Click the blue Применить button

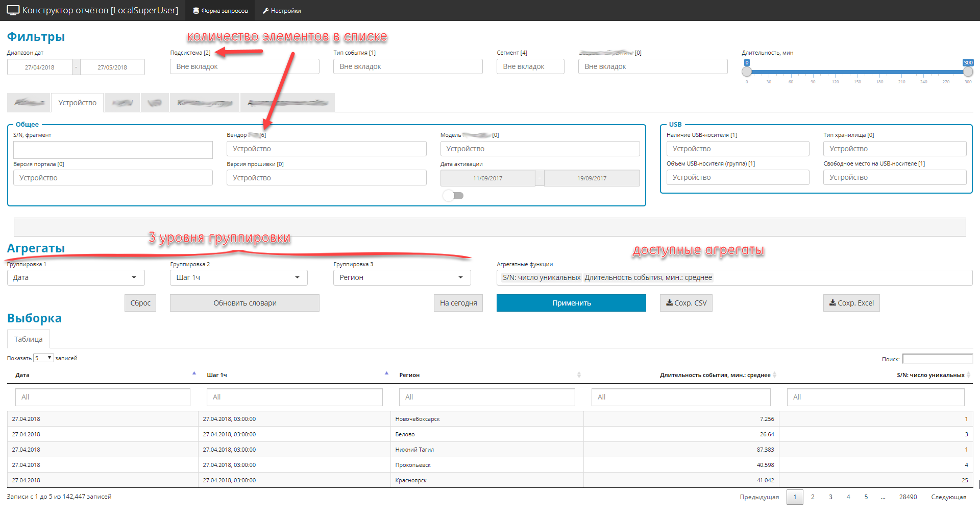[x=571, y=303]
